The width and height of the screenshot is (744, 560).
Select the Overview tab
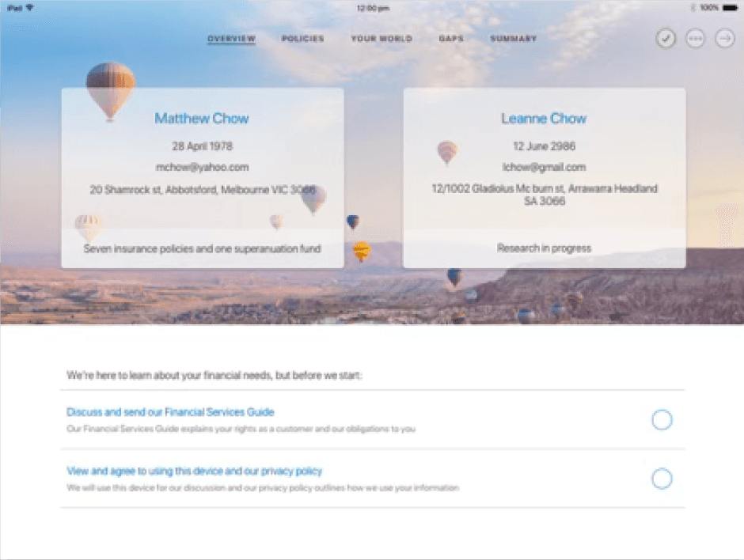pyautogui.click(x=232, y=39)
